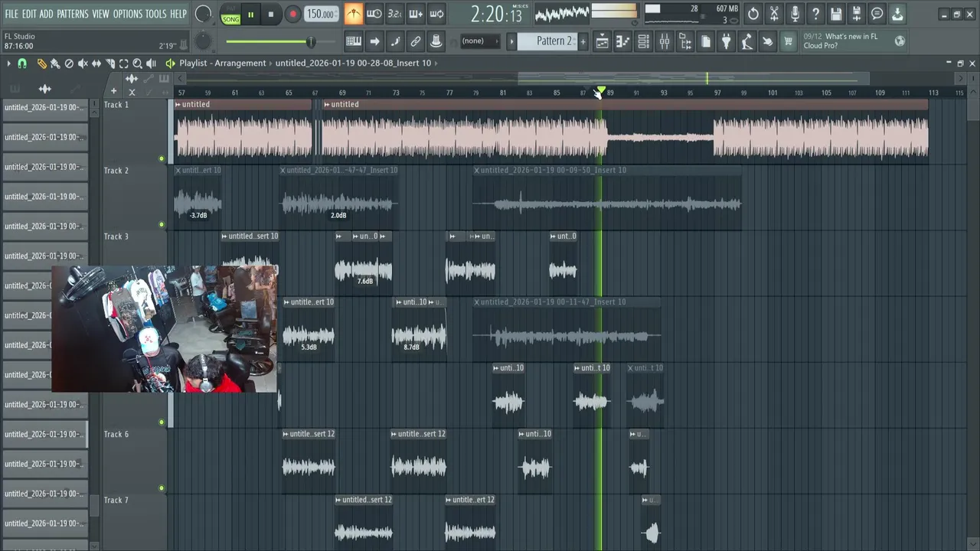The image size is (980, 551).
Task: Select the mute tool
Action: coord(83,64)
